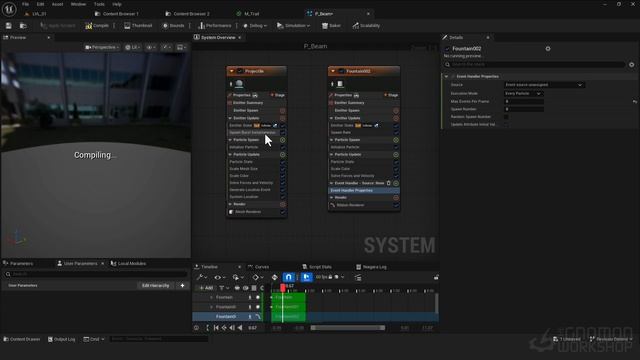This screenshot has height=360, width=640.
Task: Toggle Projectile Initialize Particle enabled checkbox
Action: pos(282,147)
